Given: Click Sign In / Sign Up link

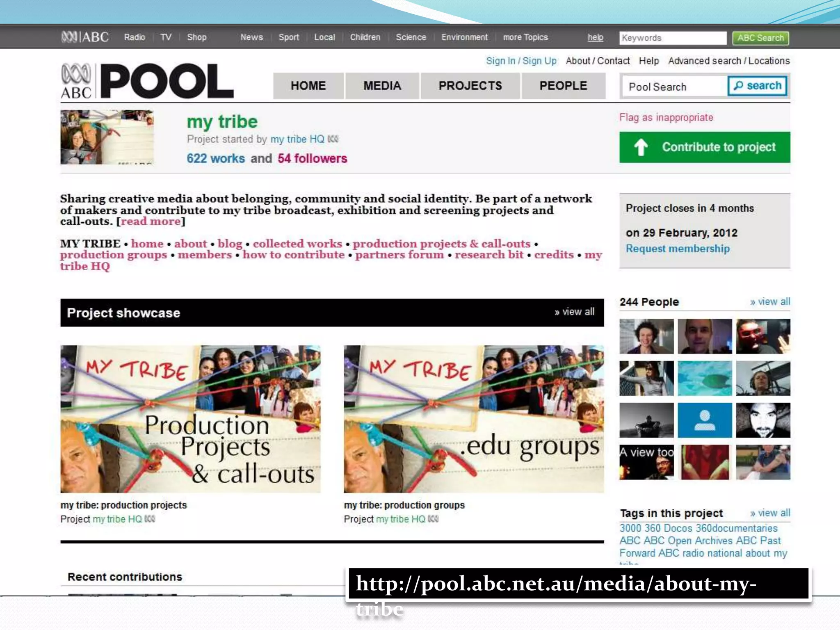Looking at the screenshot, I should click(521, 61).
